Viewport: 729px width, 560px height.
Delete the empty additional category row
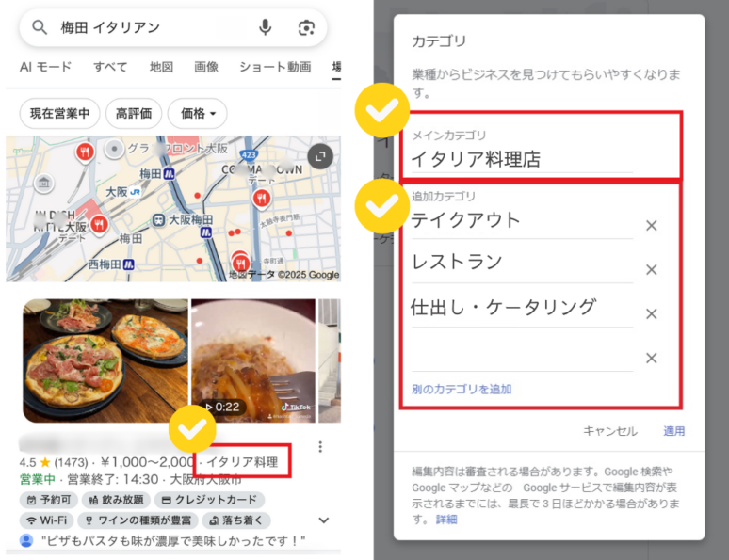click(x=652, y=359)
